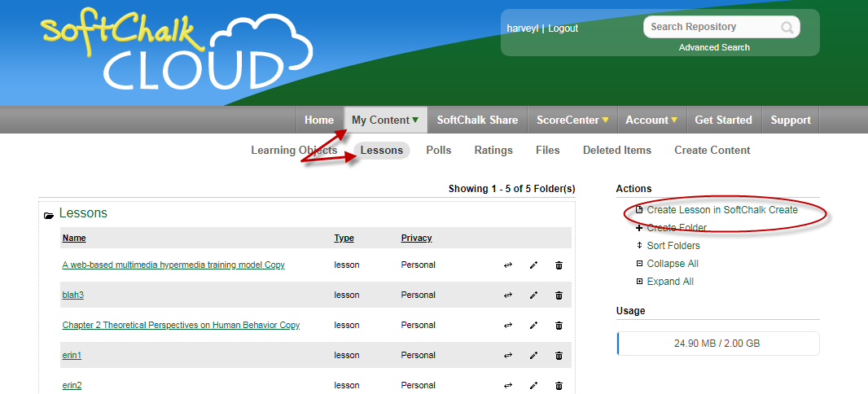Click trash icon in erin1 row
Image resolution: width=868 pixels, height=394 pixels.
(559, 355)
